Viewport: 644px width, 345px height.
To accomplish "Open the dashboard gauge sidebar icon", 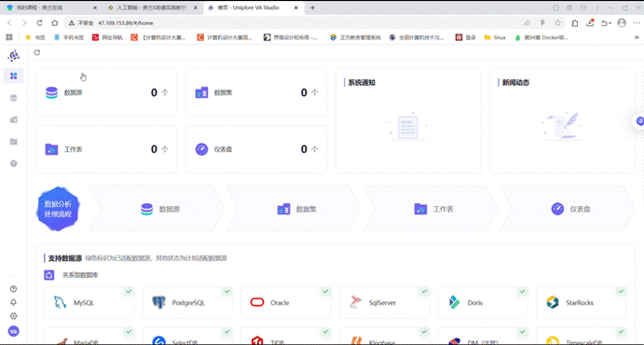I will coord(14,163).
